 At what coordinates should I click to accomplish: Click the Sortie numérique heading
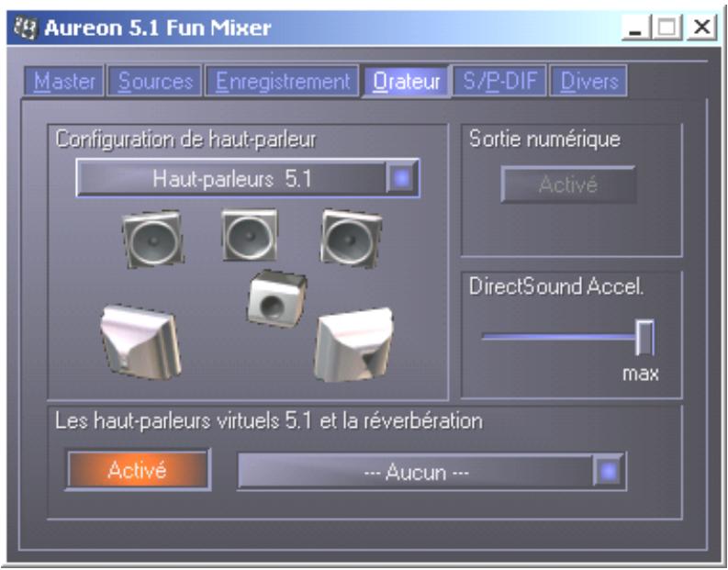tap(544, 139)
